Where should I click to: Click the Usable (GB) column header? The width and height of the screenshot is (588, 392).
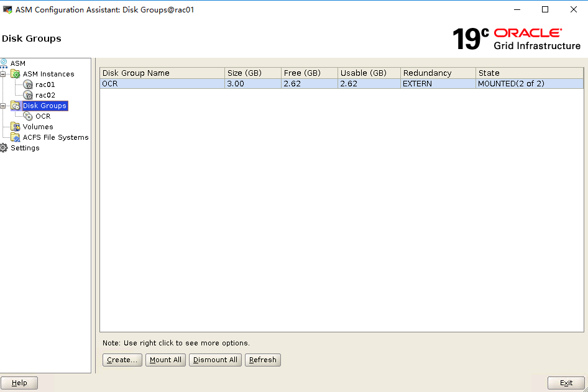pos(369,73)
